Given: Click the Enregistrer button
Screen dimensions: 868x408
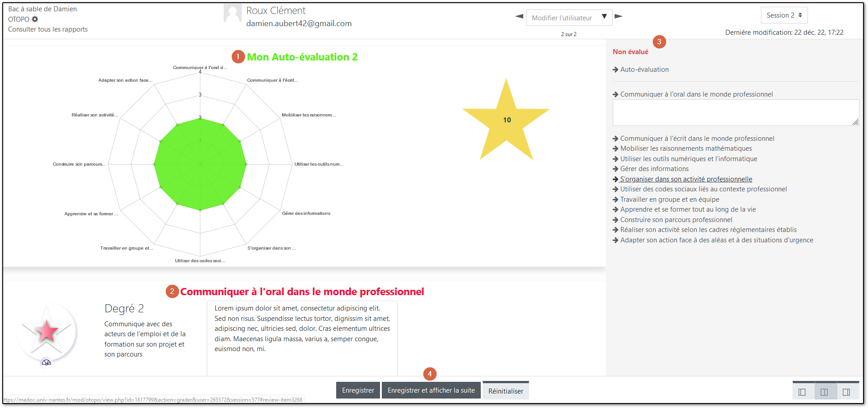Looking at the screenshot, I should coord(358,390).
